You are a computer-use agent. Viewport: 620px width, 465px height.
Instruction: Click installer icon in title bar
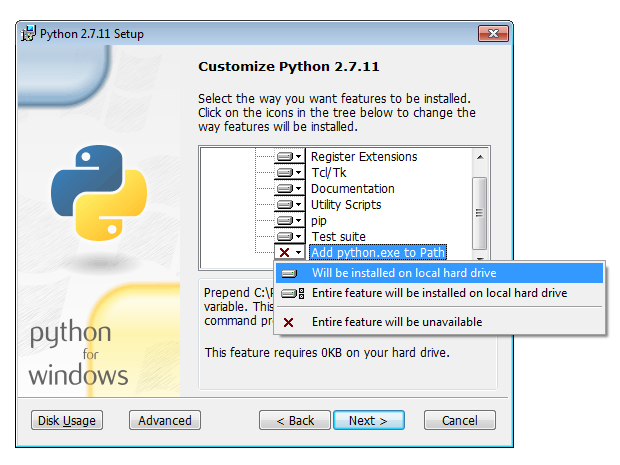(x=29, y=33)
